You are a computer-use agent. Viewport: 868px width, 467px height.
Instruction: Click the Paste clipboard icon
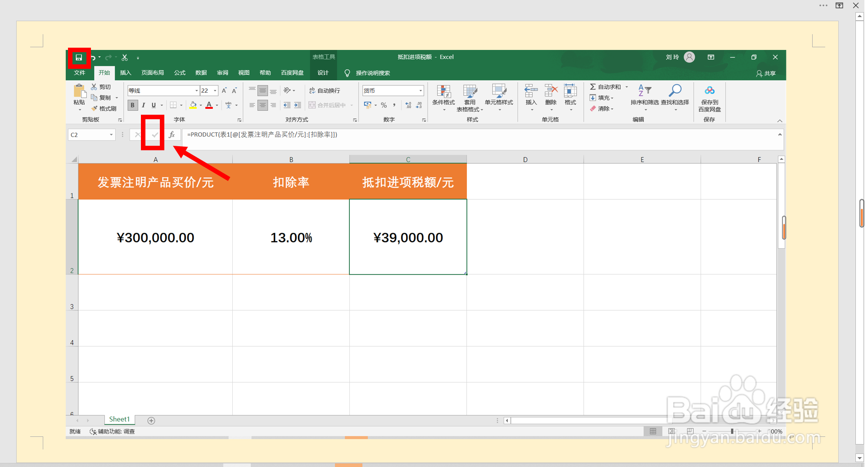[x=80, y=91]
